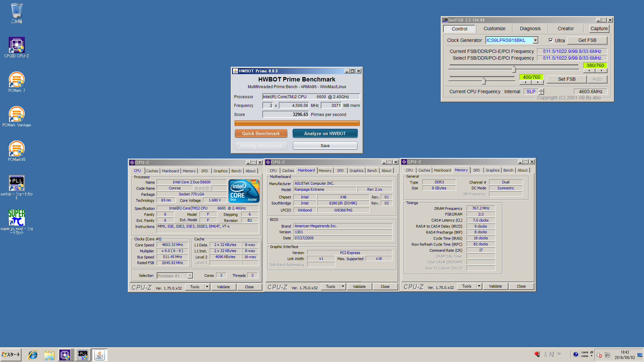Click the KANA lock indicator in language bar

pos(585,356)
